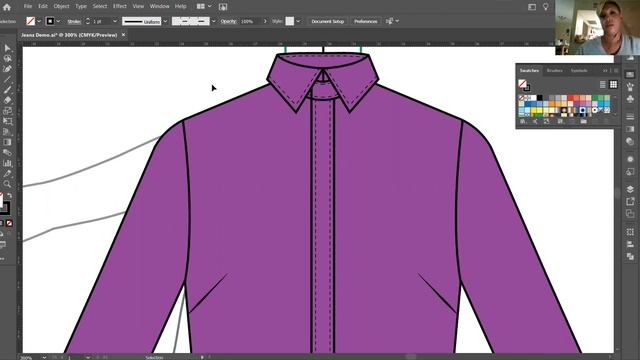Screen dimensions: 640x360
Task: Open the Effect menu
Action: [120, 7]
